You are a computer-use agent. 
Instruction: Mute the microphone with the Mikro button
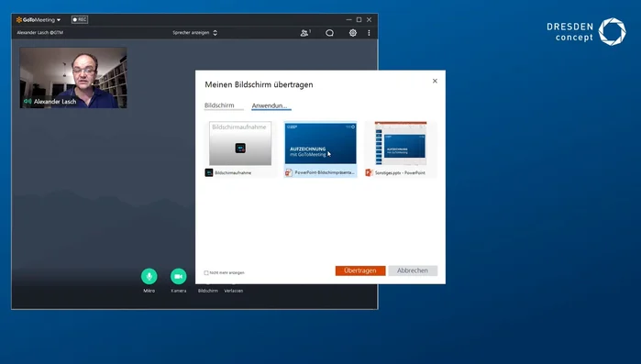[x=149, y=277]
